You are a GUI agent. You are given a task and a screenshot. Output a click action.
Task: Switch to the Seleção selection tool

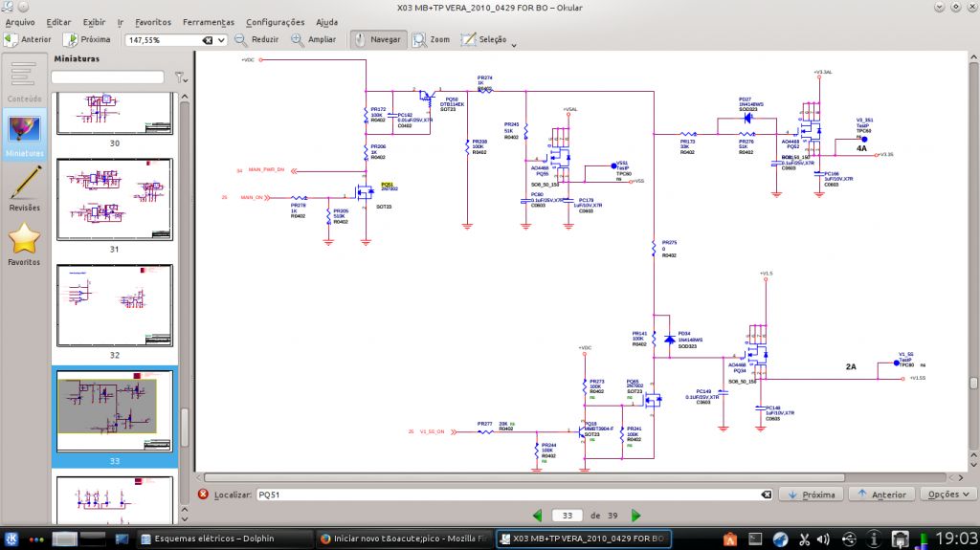(x=485, y=40)
